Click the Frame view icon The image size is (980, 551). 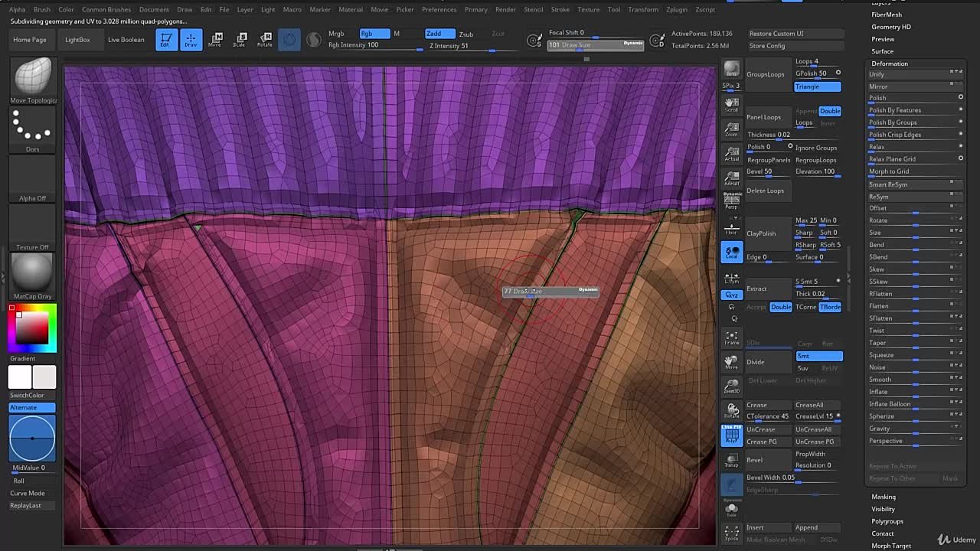tap(732, 337)
